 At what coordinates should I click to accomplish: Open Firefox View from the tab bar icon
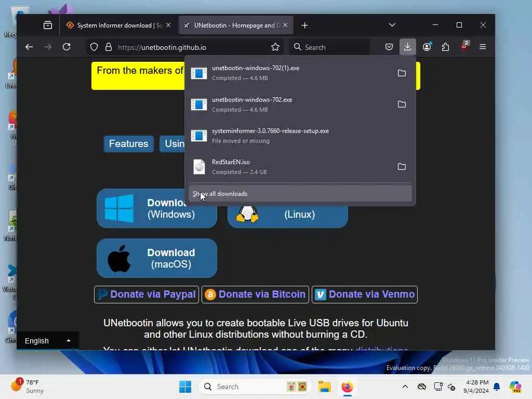[47, 25]
